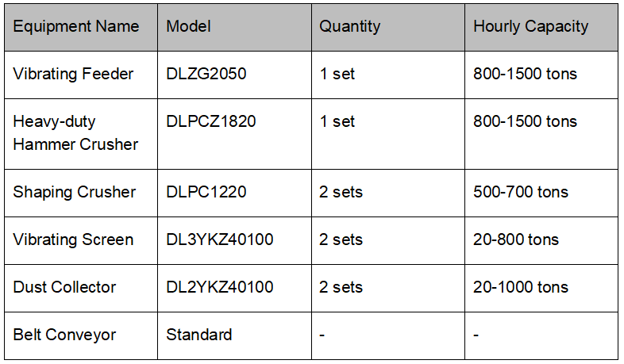Screen dimensions: 624x364
Task: Click the DL3YKZ40100 model cell
Action: (x=220, y=239)
